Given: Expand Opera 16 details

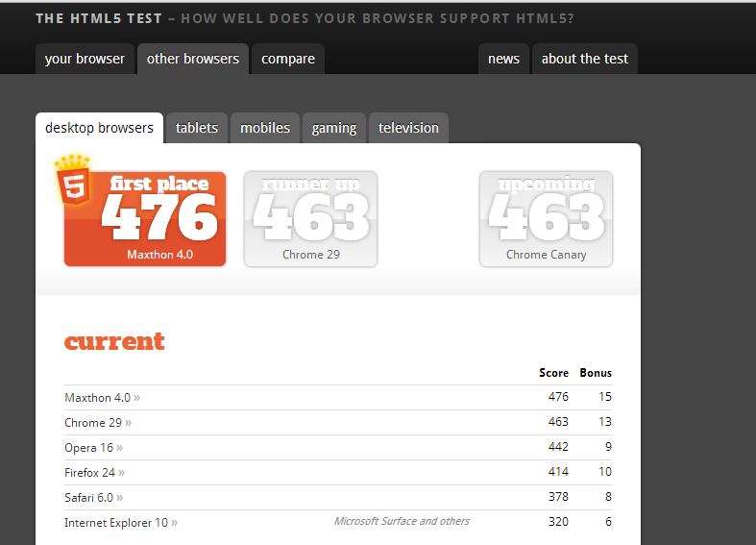Looking at the screenshot, I should click(x=93, y=447).
